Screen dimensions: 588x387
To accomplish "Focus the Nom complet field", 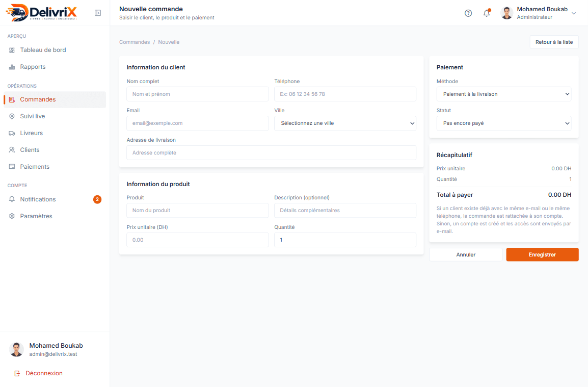I will (x=198, y=94).
